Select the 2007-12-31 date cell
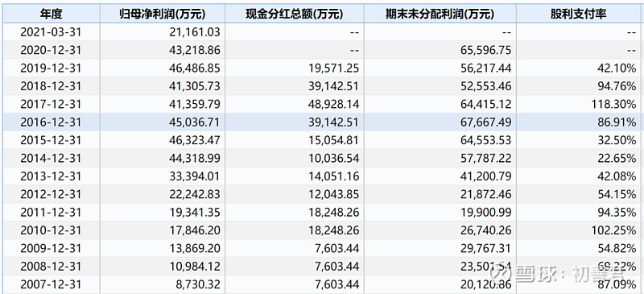This screenshot has width=644, height=294. pos(51,284)
